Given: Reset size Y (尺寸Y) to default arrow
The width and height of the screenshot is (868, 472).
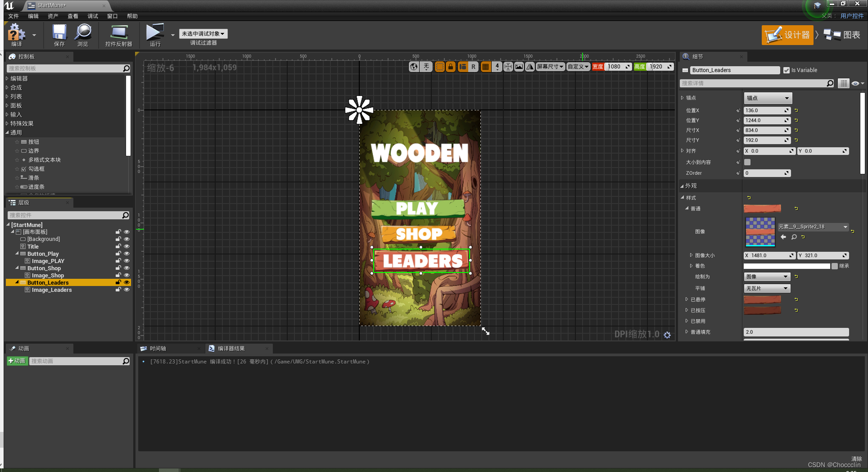Looking at the screenshot, I should tap(796, 140).
